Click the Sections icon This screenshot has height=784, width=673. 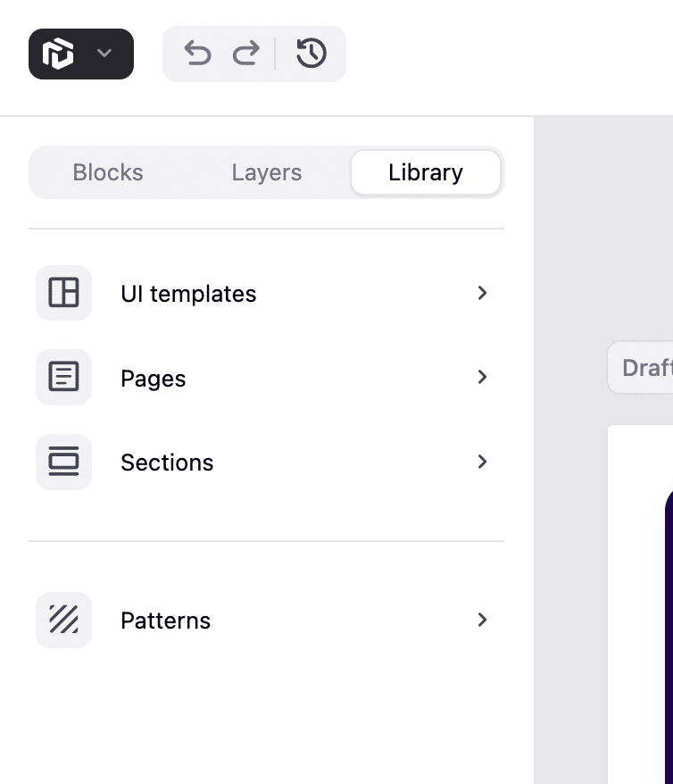pyautogui.click(x=63, y=462)
